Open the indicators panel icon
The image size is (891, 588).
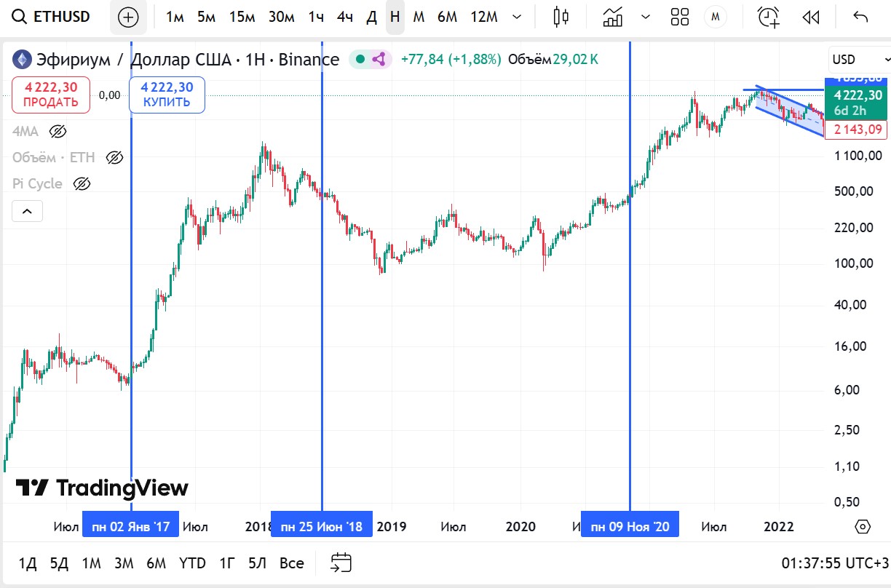(613, 17)
